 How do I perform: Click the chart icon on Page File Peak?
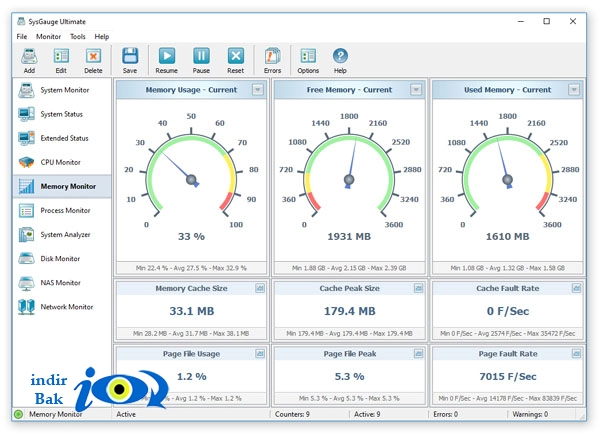pyautogui.click(x=418, y=354)
